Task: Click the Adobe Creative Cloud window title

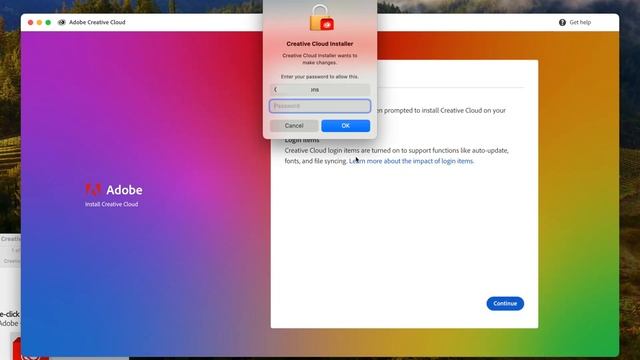Action: [97, 22]
